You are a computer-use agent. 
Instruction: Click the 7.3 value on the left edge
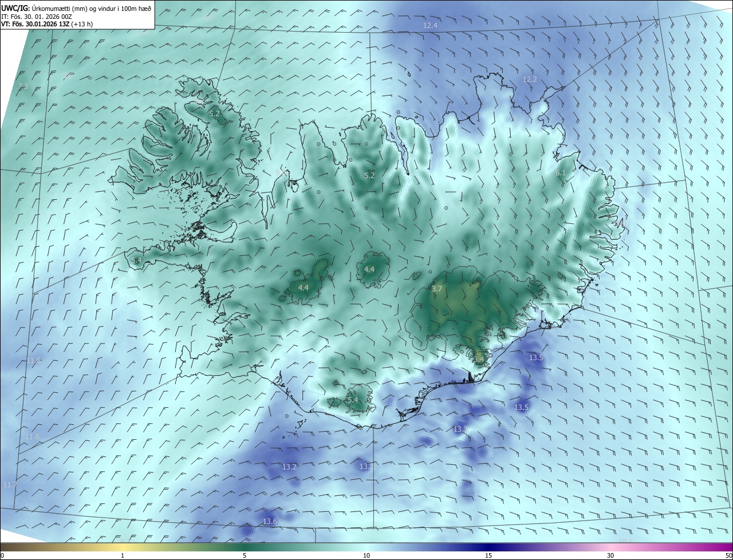pyautogui.click(x=23, y=86)
